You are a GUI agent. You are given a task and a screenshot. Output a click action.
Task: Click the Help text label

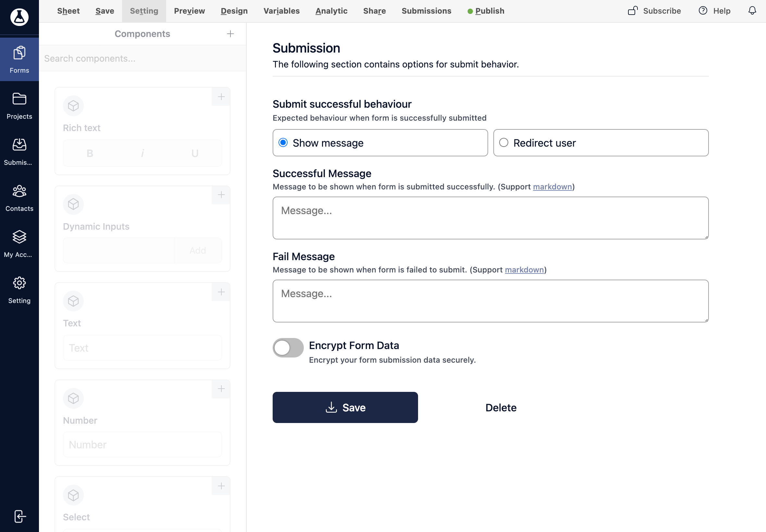tap(722, 11)
